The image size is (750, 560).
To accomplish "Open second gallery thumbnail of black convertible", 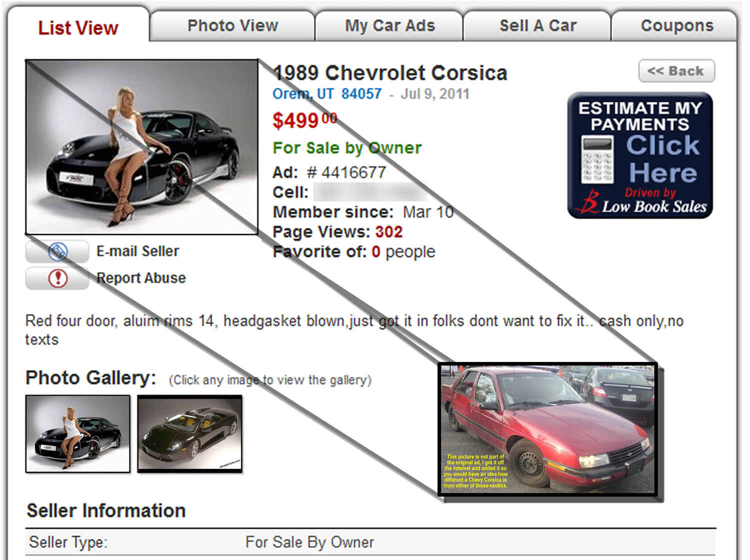I will [x=190, y=433].
